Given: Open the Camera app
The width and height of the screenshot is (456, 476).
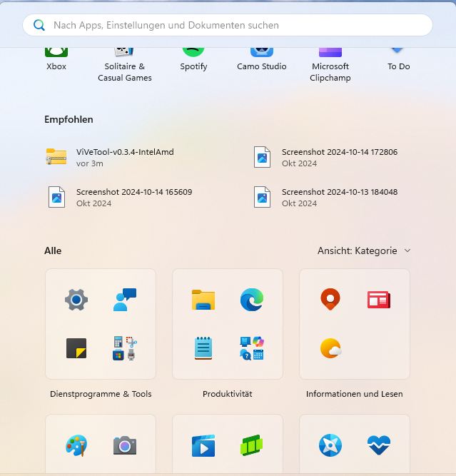Looking at the screenshot, I should coord(125,445).
